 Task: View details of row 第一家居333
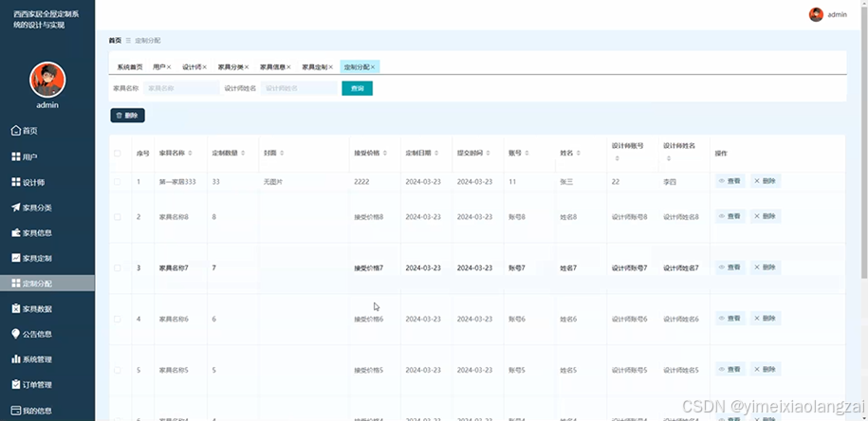tap(730, 181)
